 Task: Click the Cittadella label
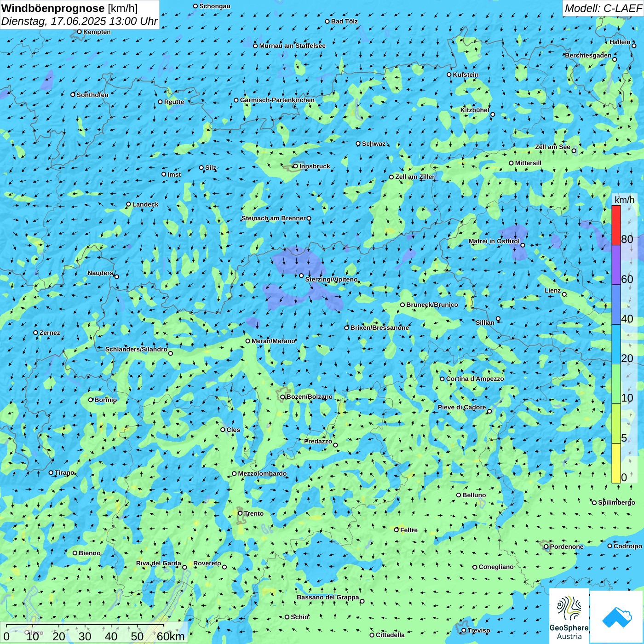[x=390, y=635]
